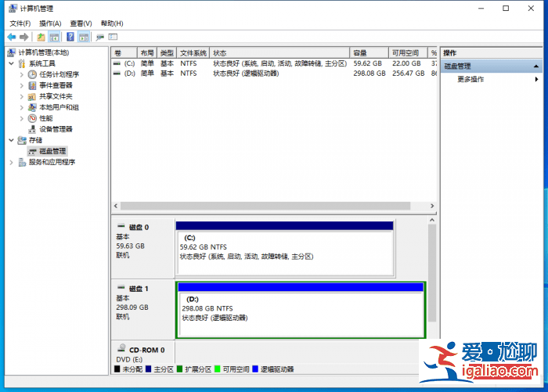Click the volume list scroll left arrow
Viewport: 548px width, 392px height.
[116, 206]
